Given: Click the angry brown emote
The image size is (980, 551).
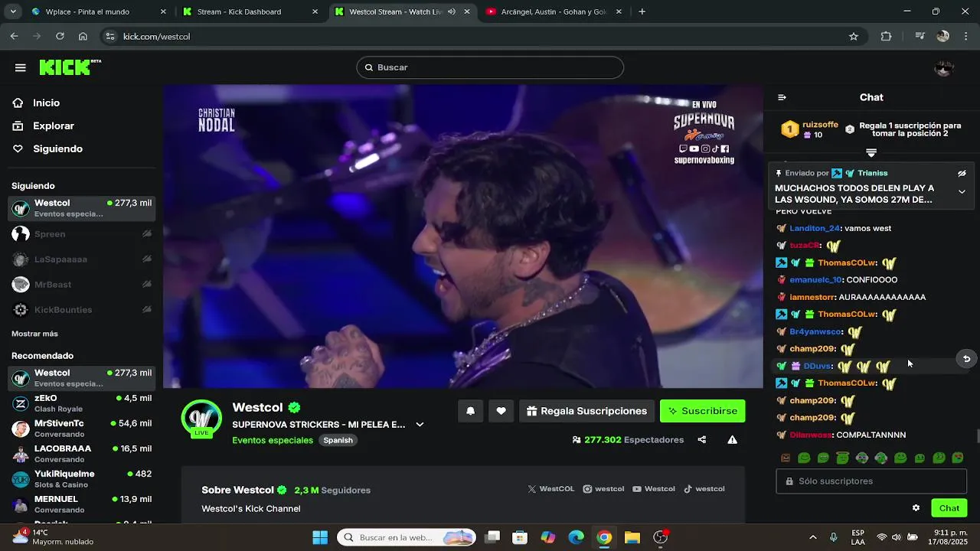Looking at the screenshot, I should click(786, 458).
